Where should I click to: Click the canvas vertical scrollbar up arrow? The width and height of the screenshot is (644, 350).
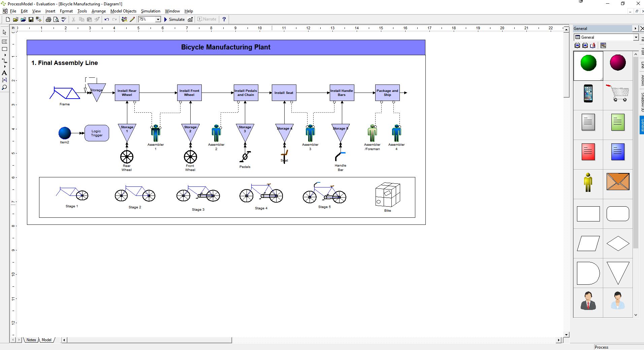pyautogui.click(x=566, y=29)
